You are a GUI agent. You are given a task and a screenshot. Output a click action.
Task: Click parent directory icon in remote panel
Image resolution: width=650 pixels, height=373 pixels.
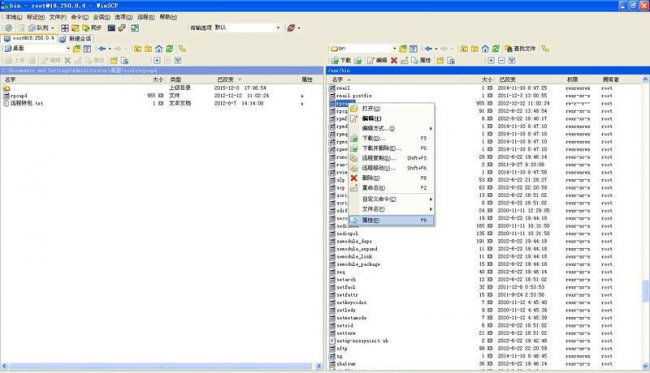click(x=464, y=48)
